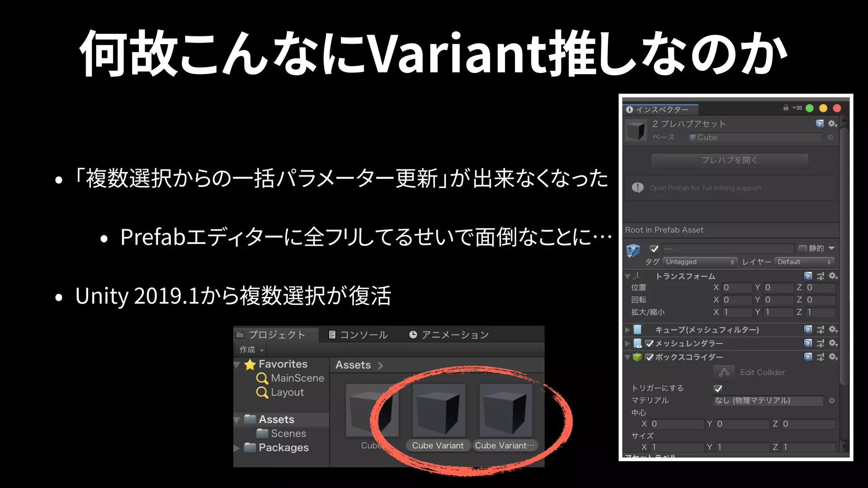
Task: Click the 位置 X value field
Action: (x=737, y=288)
